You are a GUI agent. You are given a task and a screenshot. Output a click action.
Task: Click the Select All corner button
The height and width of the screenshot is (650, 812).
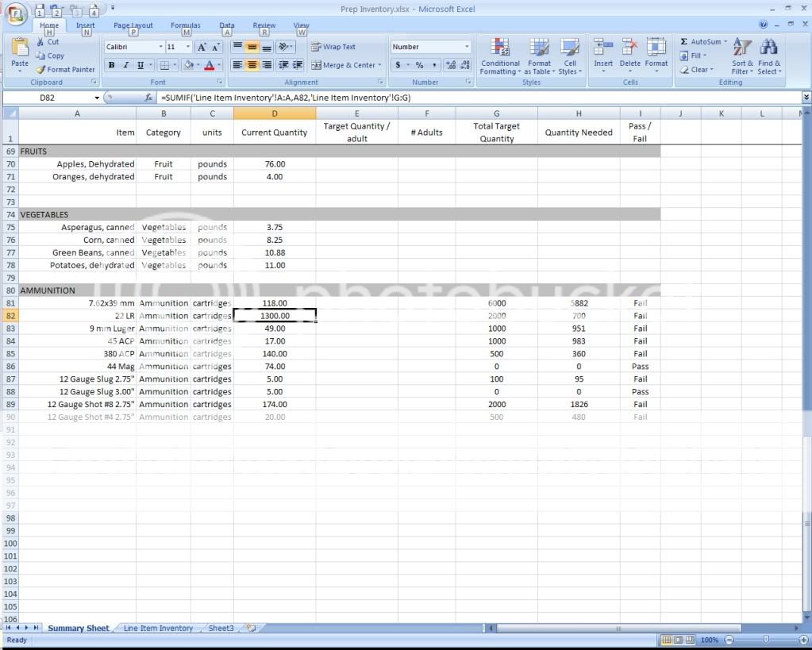[x=10, y=113]
